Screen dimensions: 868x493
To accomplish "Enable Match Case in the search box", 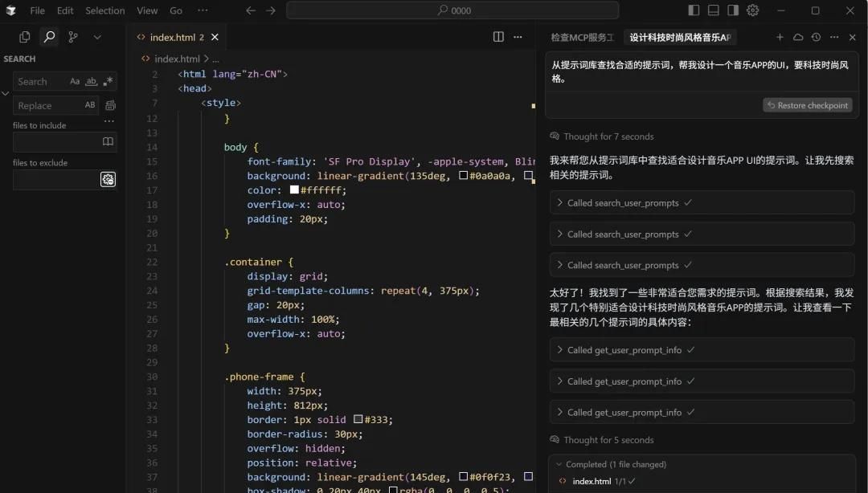I will tap(76, 81).
